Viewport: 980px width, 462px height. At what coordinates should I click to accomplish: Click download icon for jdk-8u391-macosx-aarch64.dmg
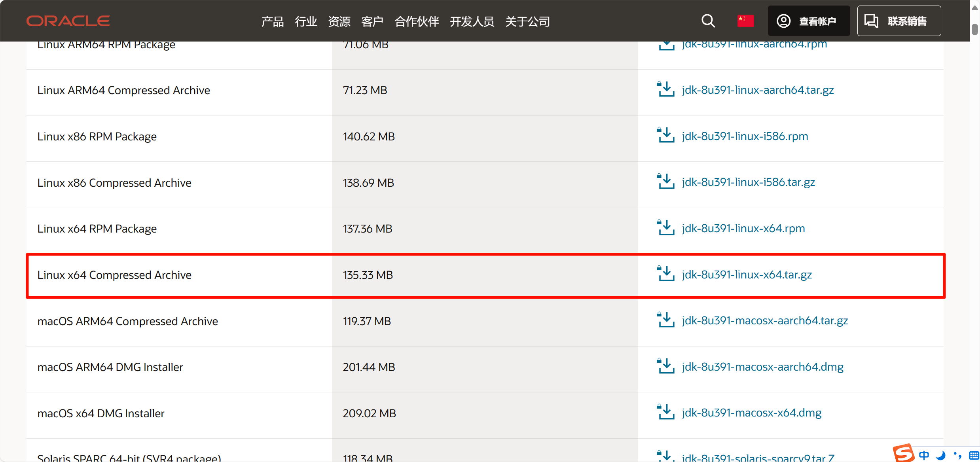666,366
